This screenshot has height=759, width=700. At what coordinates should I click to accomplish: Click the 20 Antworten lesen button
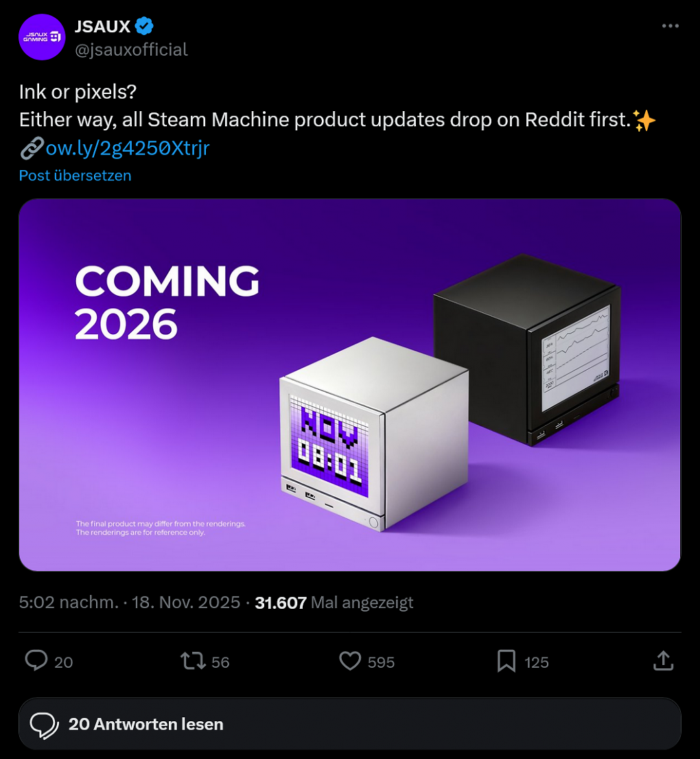click(350, 724)
